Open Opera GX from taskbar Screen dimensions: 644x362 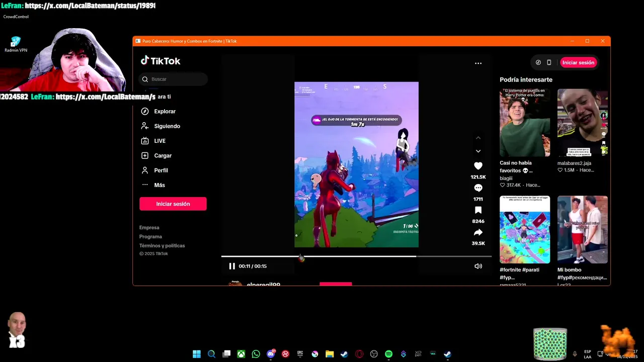(x=359, y=354)
